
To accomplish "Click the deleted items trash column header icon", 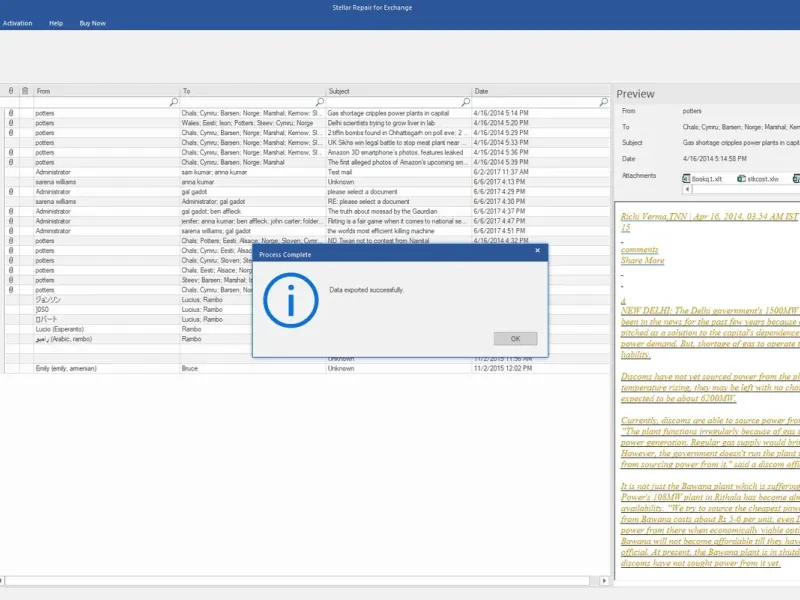I will point(25,91).
